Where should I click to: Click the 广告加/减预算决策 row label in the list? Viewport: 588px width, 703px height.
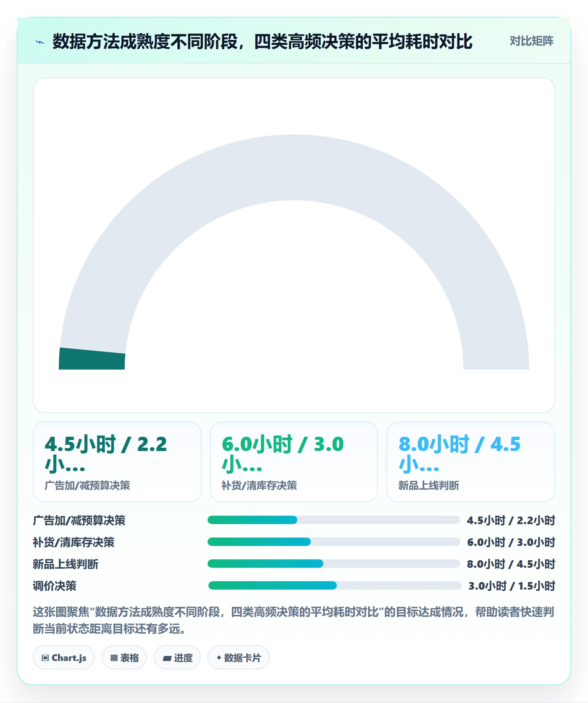79,520
